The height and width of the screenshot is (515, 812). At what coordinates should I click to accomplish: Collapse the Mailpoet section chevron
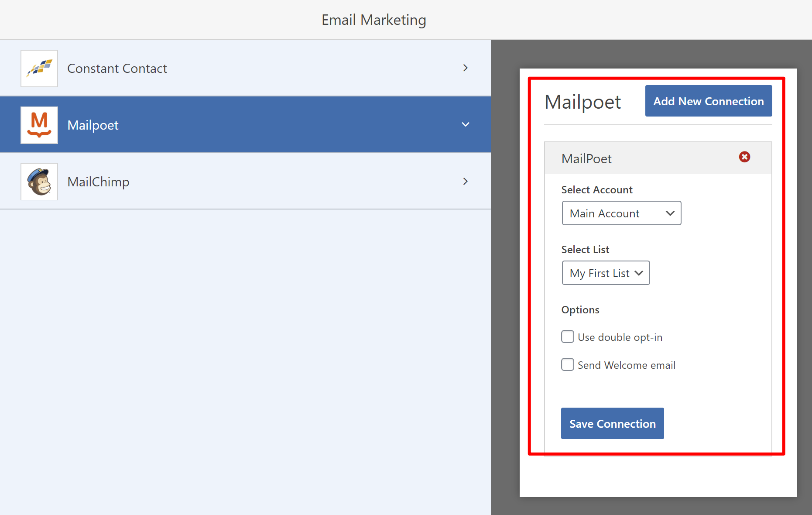pyautogui.click(x=465, y=124)
